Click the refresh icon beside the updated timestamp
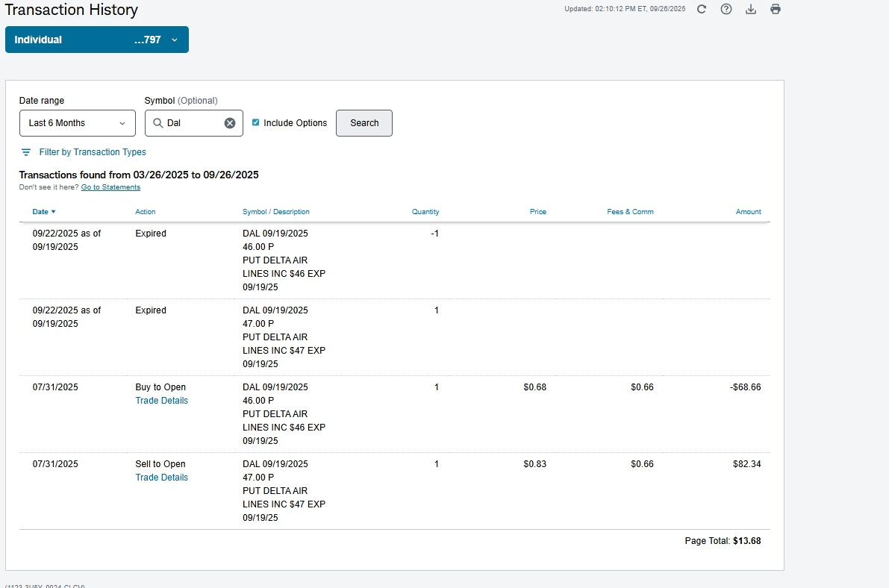This screenshot has height=588, width=889. click(x=701, y=9)
